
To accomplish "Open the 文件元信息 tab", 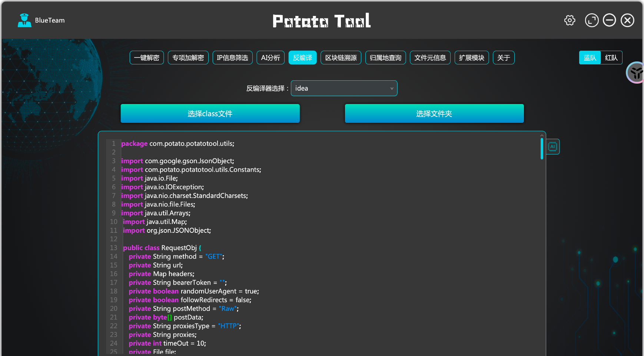I will click(x=430, y=58).
